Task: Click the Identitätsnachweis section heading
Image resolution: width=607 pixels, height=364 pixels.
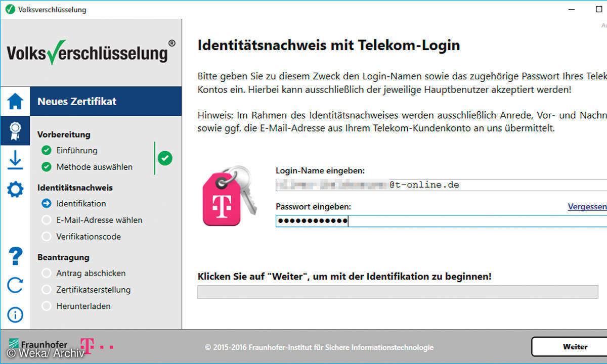Action: click(75, 188)
